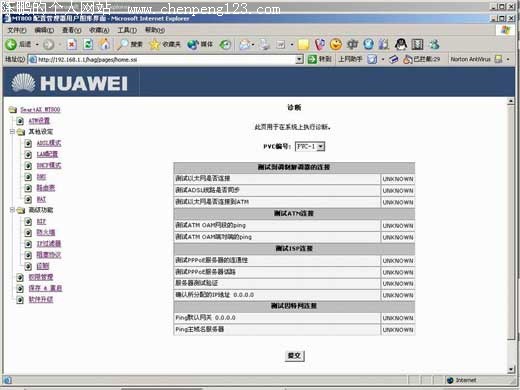This screenshot has height=390, width=520.
Task: Open the Favorites (收藏夹) star button
Action: pyautogui.click(x=165, y=44)
